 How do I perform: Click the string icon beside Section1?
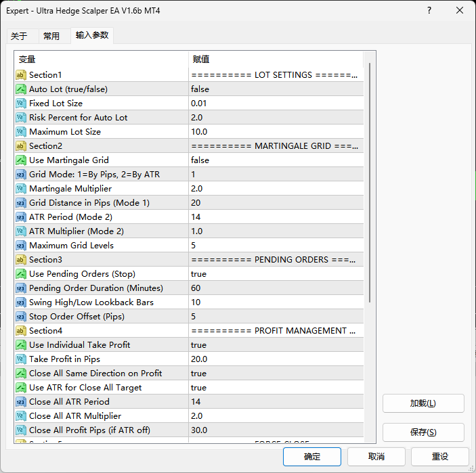(x=21, y=75)
